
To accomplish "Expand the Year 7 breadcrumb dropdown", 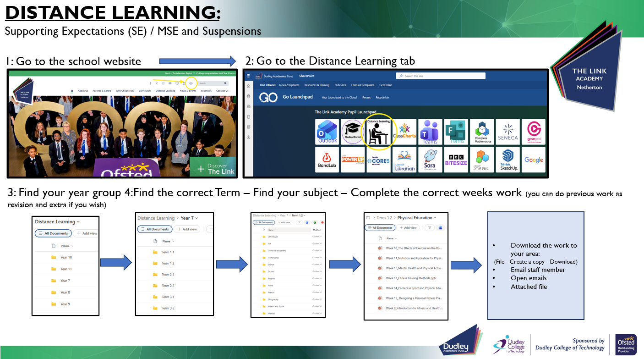I will (x=196, y=218).
